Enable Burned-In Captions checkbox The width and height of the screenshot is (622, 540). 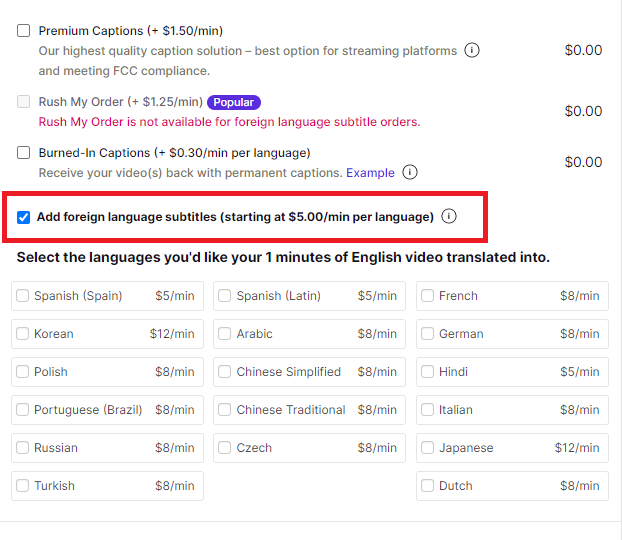tap(24, 153)
